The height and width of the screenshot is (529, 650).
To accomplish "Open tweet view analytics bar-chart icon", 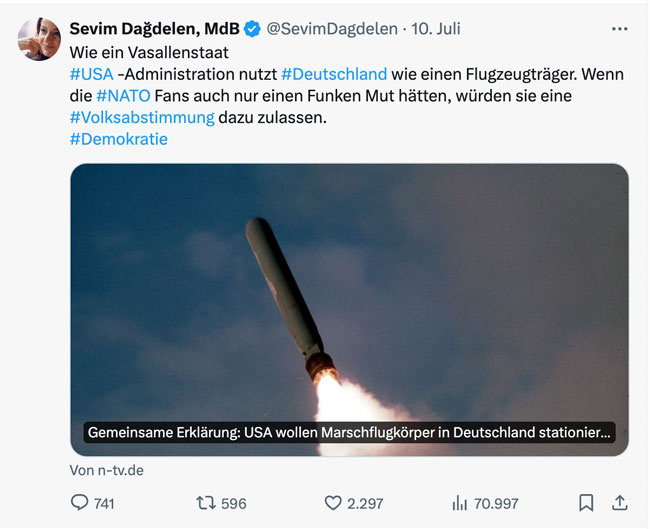I will pos(461,503).
